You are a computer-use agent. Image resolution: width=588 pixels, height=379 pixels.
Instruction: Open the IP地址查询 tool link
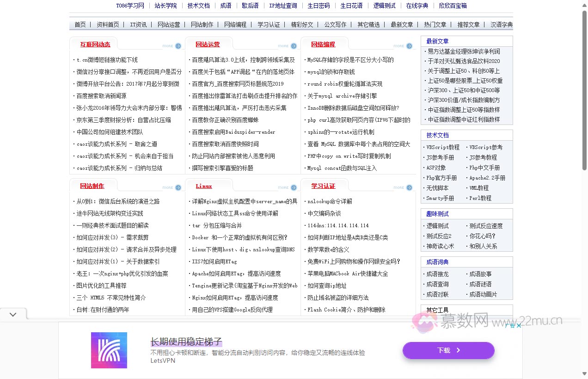pyautogui.click(x=283, y=6)
